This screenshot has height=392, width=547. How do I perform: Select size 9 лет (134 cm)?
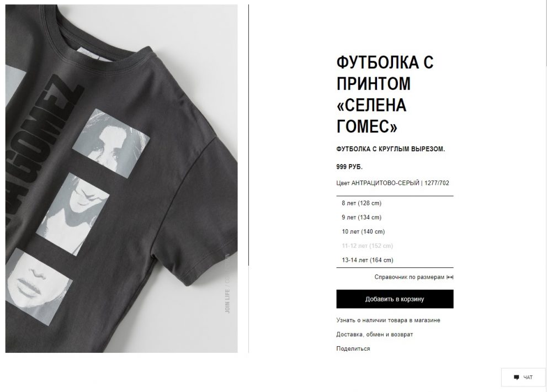tap(395, 218)
